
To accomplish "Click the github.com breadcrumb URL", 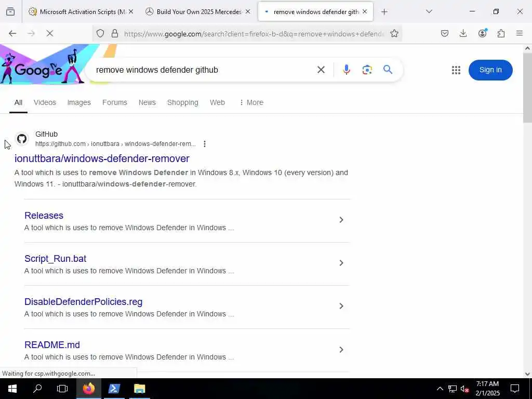I will point(115,144).
